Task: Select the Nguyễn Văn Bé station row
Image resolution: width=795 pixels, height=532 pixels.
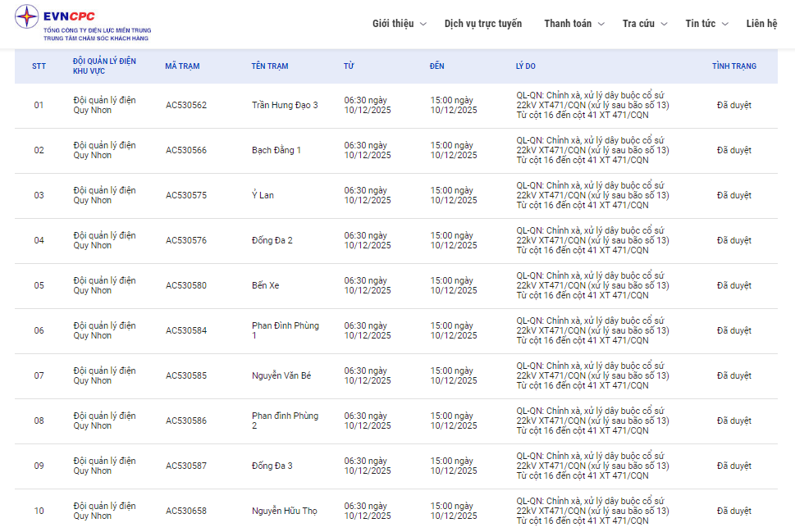Action: [281, 376]
